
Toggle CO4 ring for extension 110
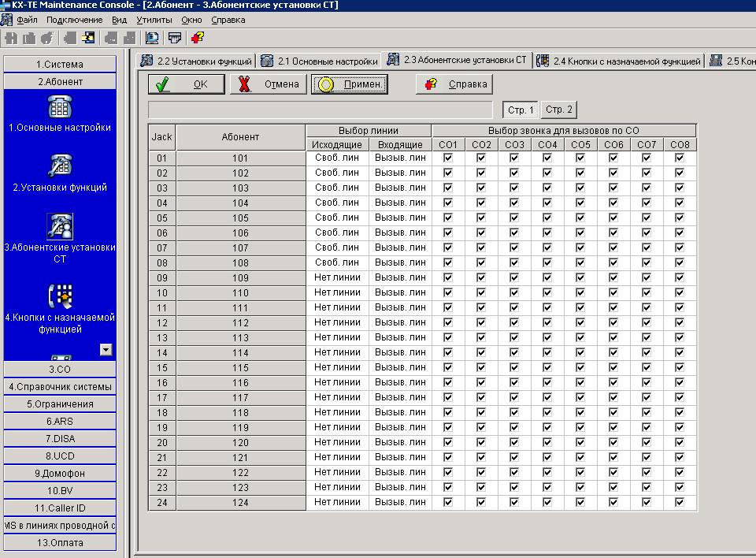(x=547, y=292)
